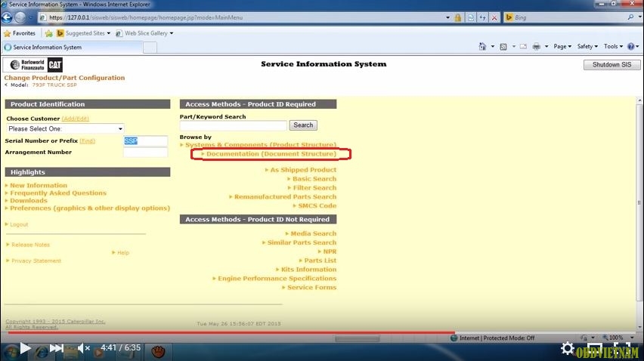Click the Shutdown SIS button
This screenshot has width=644, height=361.
[611, 65]
